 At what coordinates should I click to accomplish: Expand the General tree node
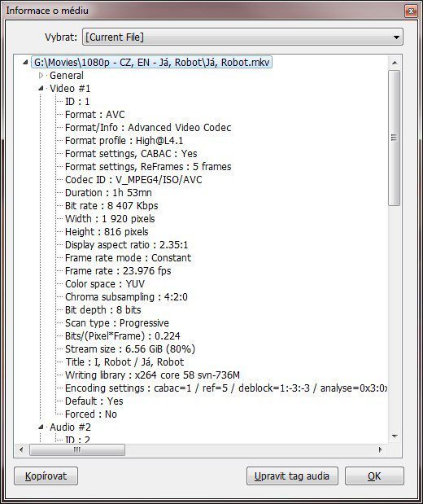(x=41, y=76)
